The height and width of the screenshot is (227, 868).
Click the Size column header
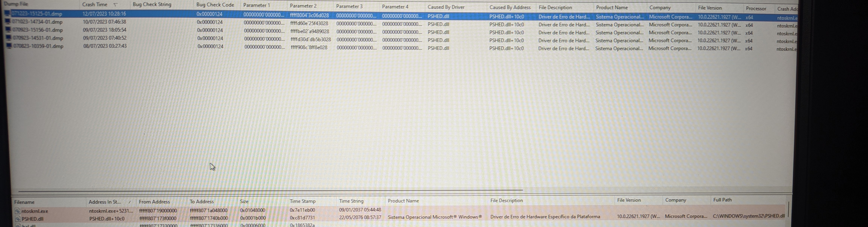click(244, 202)
